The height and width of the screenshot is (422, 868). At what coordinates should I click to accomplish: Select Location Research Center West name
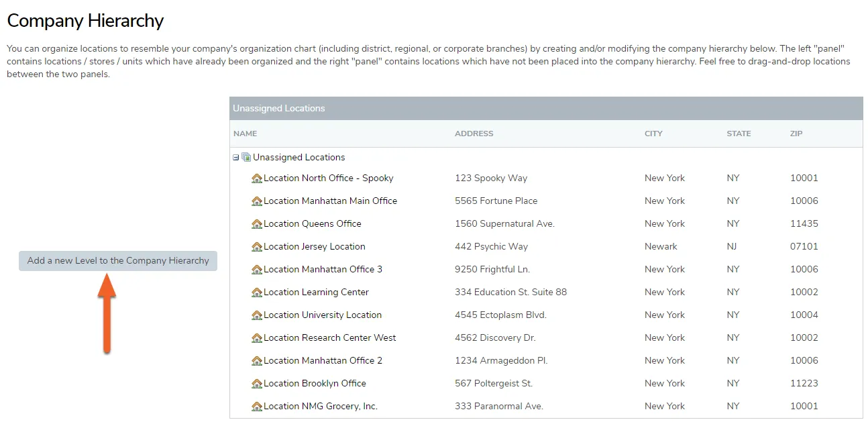(330, 338)
